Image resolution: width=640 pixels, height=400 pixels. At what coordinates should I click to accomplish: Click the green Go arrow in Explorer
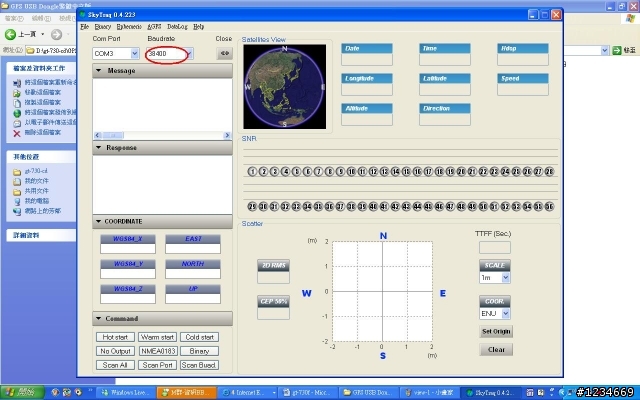[x=617, y=50]
